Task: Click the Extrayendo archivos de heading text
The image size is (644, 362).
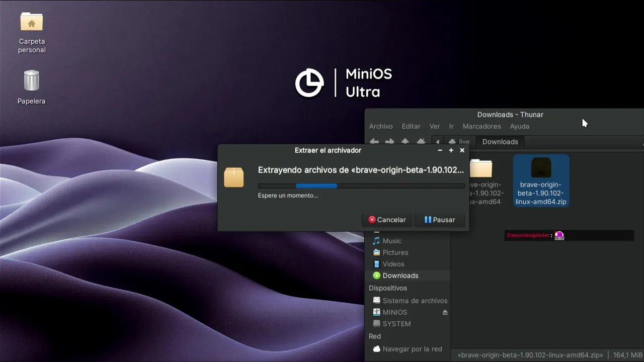Action: tap(361, 170)
